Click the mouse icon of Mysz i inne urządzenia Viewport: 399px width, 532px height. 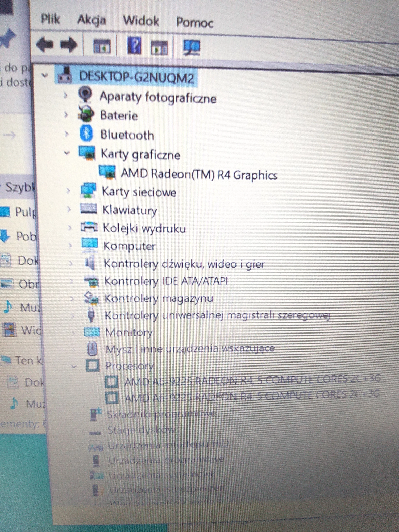pyautogui.click(x=93, y=349)
